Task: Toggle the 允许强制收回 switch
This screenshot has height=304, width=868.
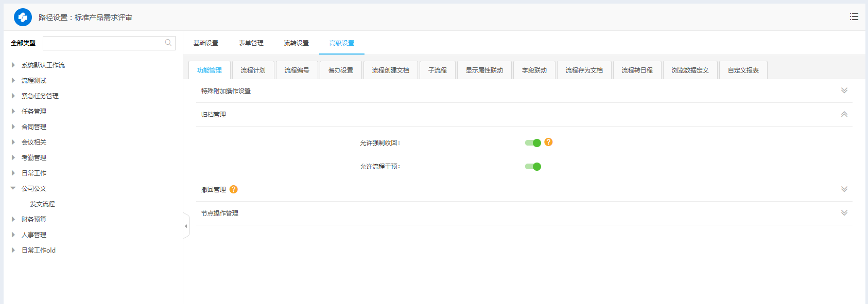Action: tap(533, 143)
